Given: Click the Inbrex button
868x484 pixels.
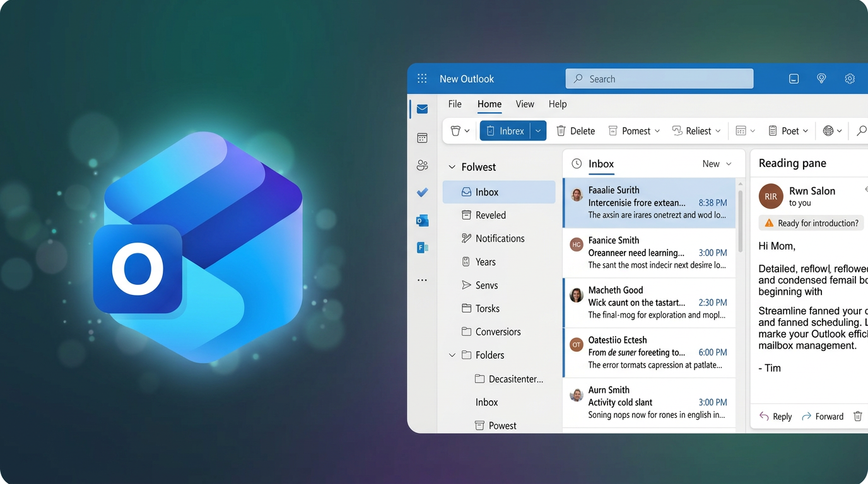Looking at the screenshot, I should pyautogui.click(x=505, y=130).
